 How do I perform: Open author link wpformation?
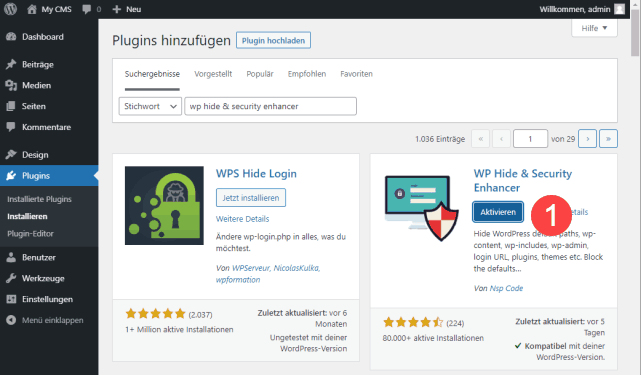(x=238, y=280)
